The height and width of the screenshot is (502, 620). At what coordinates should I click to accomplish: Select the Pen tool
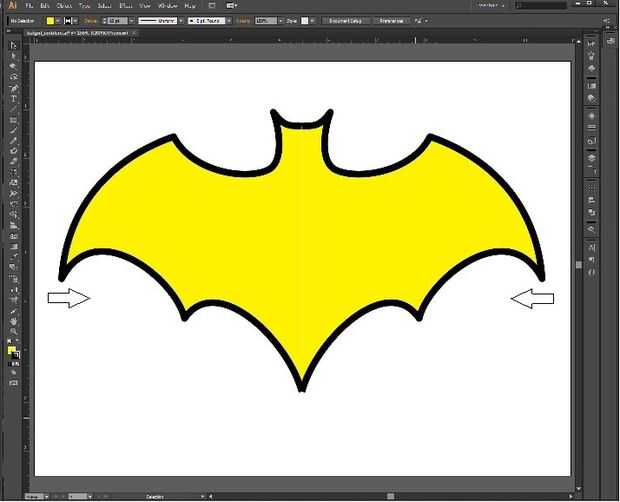pyautogui.click(x=13, y=88)
